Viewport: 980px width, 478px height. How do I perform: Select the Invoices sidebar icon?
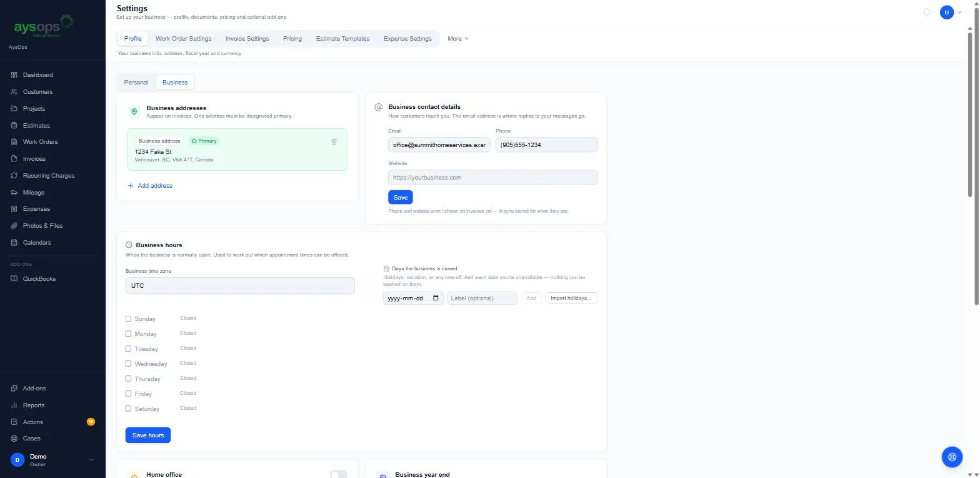14,159
